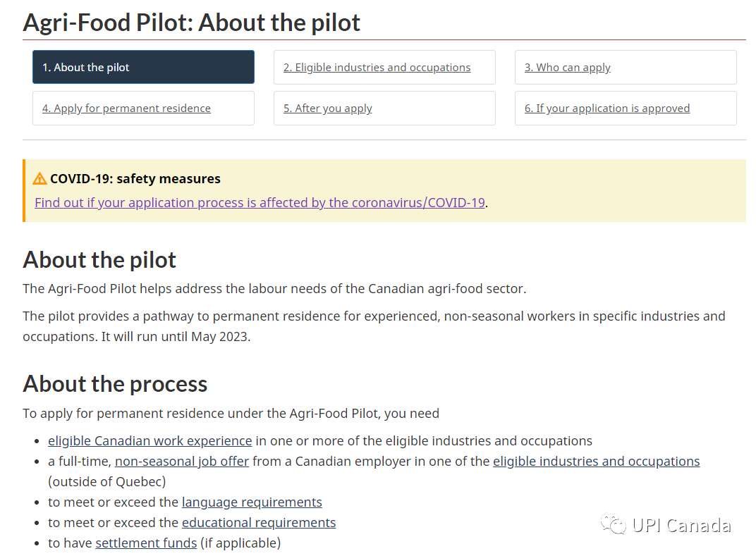The height and width of the screenshot is (556, 756).
Task: Visit the "language requirements" link
Action: tap(252, 502)
